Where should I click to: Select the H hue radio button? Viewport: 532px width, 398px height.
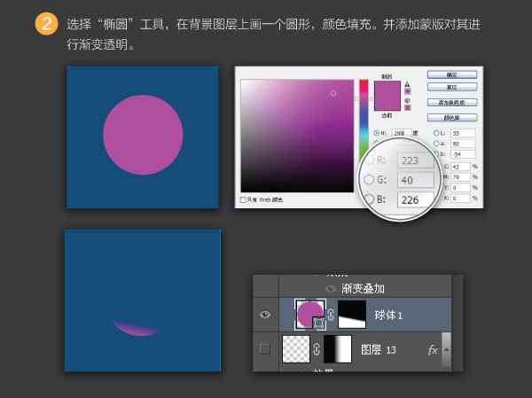[x=377, y=133]
